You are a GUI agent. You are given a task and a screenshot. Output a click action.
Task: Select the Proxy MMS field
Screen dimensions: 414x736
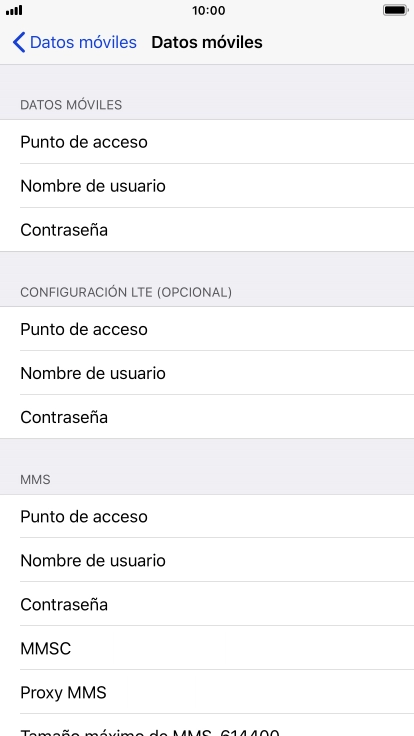(207, 692)
